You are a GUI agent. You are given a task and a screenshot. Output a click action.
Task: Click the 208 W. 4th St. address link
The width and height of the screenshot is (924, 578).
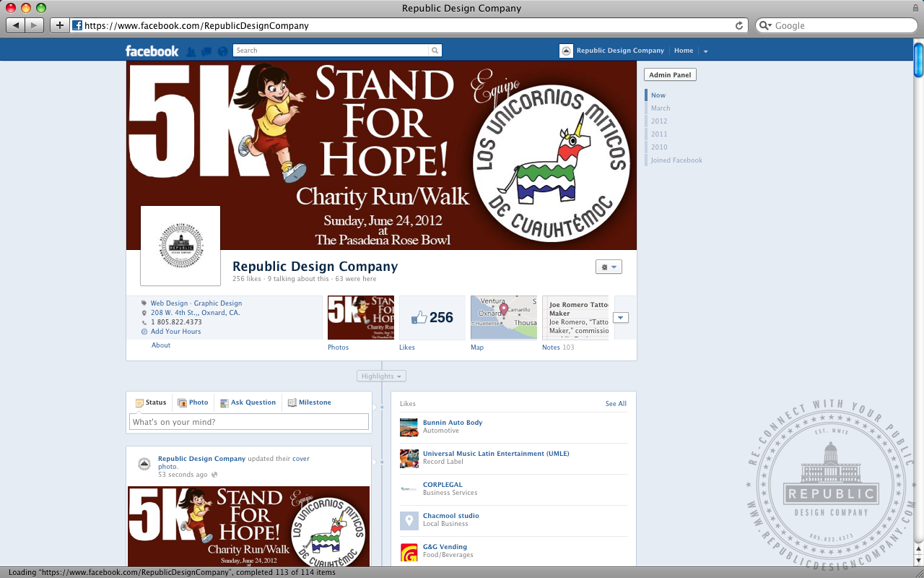[x=195, y=313]
